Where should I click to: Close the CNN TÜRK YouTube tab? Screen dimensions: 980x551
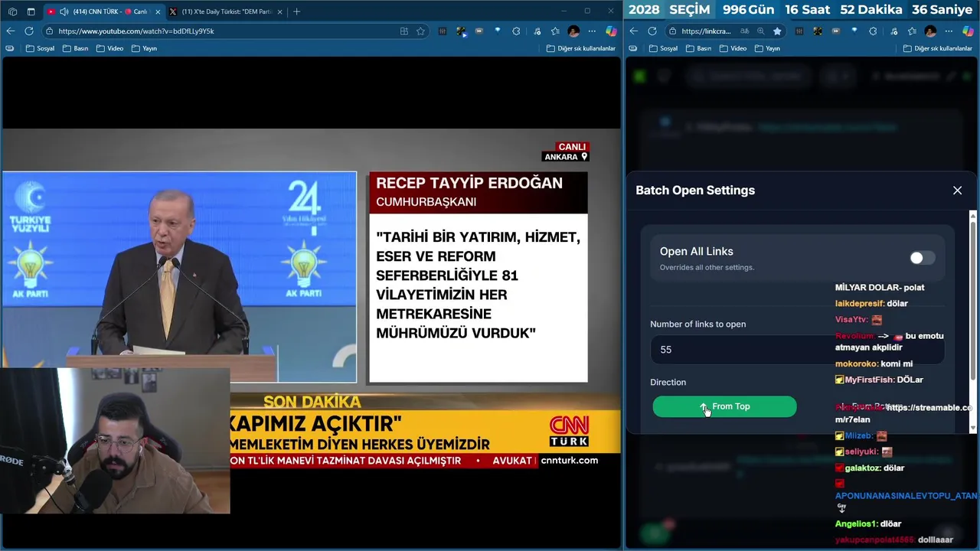coord(158,11)
